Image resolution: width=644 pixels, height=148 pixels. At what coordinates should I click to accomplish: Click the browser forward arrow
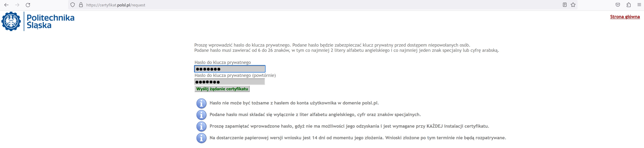(x=17, y=5)
